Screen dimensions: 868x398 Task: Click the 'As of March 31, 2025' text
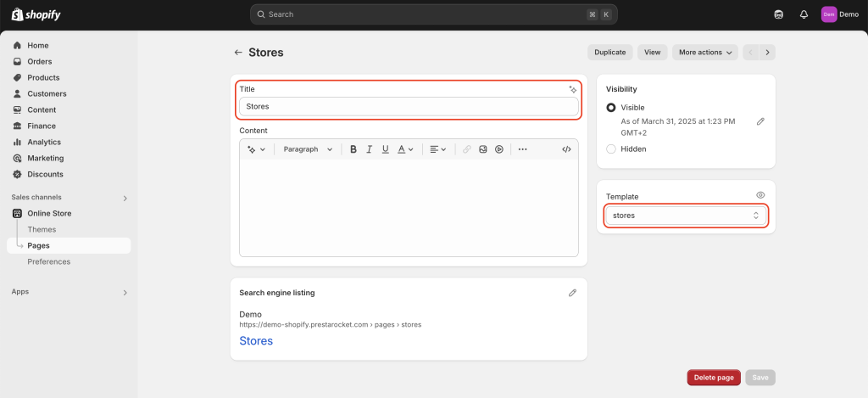(678, 127)
